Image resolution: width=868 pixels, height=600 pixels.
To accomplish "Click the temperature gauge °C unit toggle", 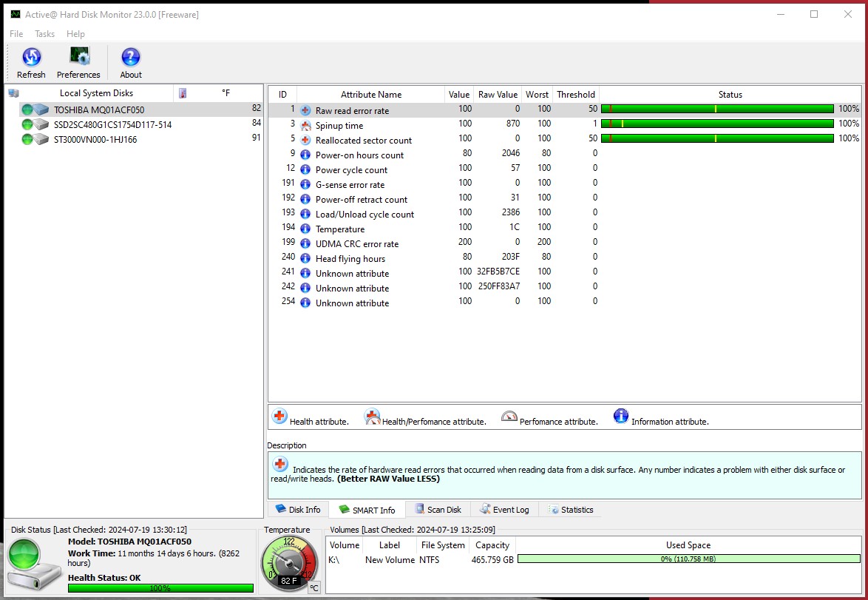I will (313, 588).
